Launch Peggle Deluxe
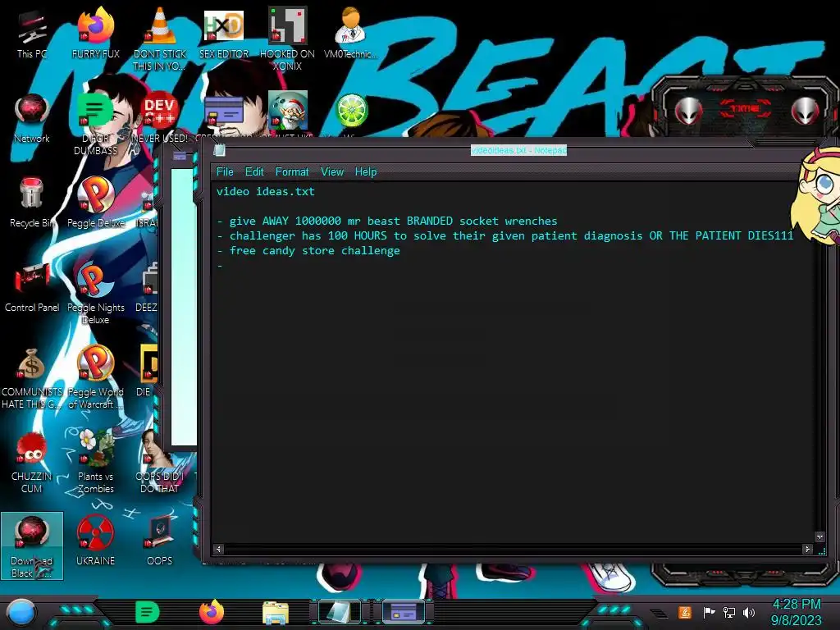Viewport: 840px width, 630px height. point(95,203)
